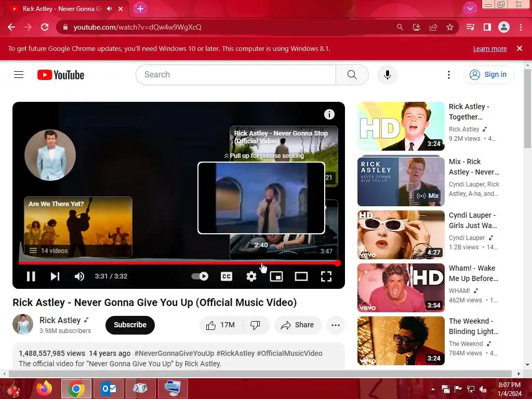Show hidden system tray icons
This screenshot has height=399, width=532.
(x=433, y=389)
